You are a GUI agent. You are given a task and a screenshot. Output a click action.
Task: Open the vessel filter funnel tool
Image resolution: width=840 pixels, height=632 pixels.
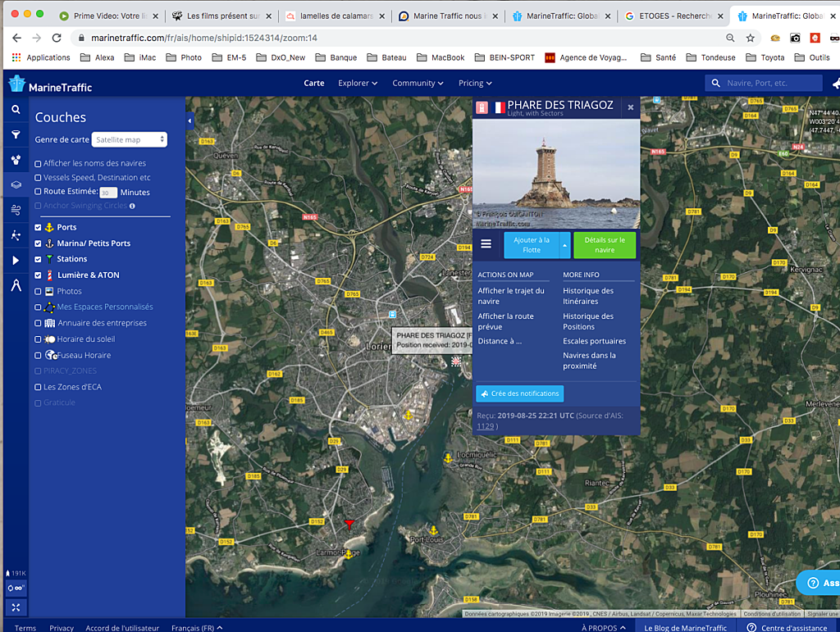[16, 134]
